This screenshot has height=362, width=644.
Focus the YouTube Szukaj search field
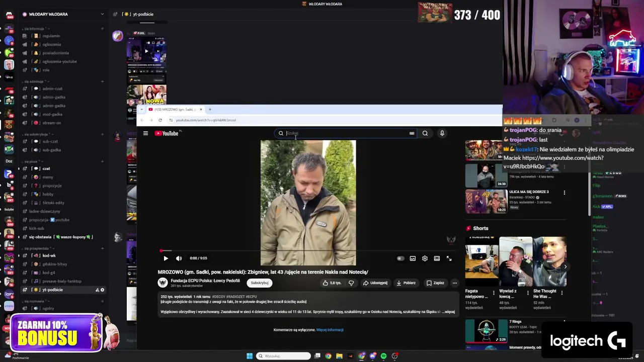pyautogui.click(x=345, y=133)
